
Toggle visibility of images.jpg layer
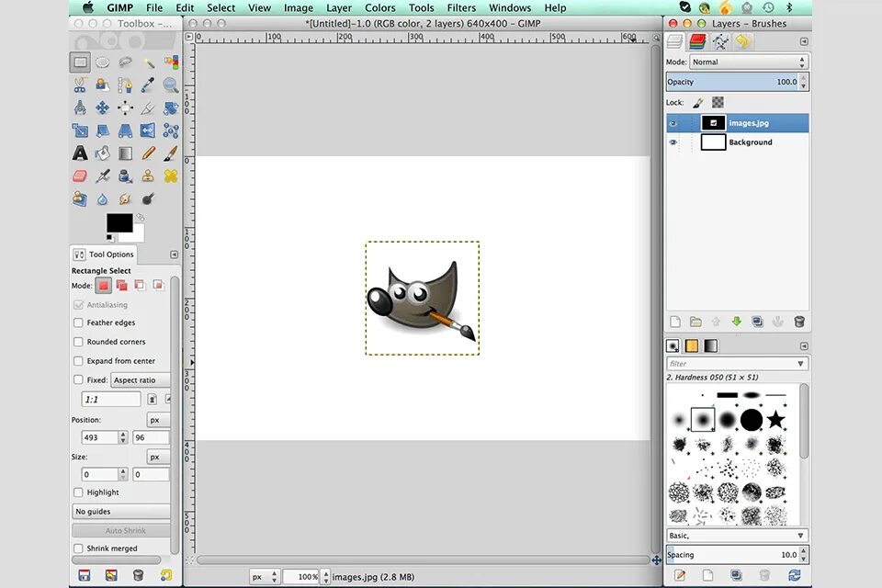[673, 123]
